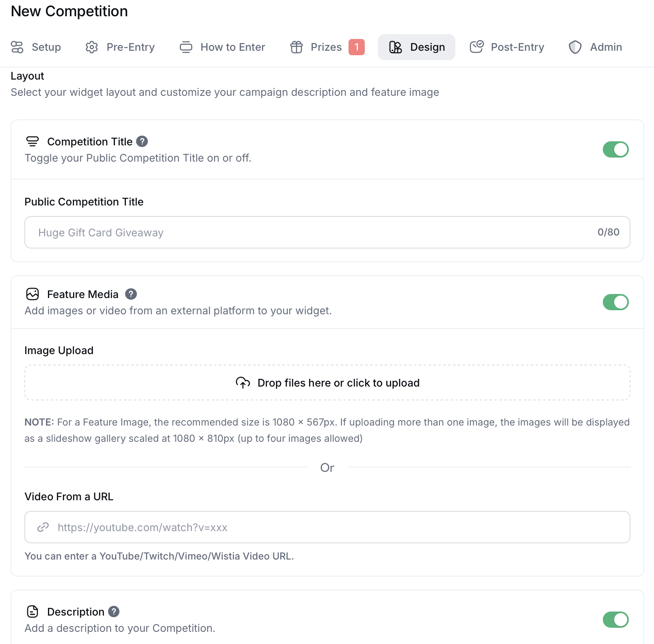Click the Video From a URL field

click(x=284, y=527)
